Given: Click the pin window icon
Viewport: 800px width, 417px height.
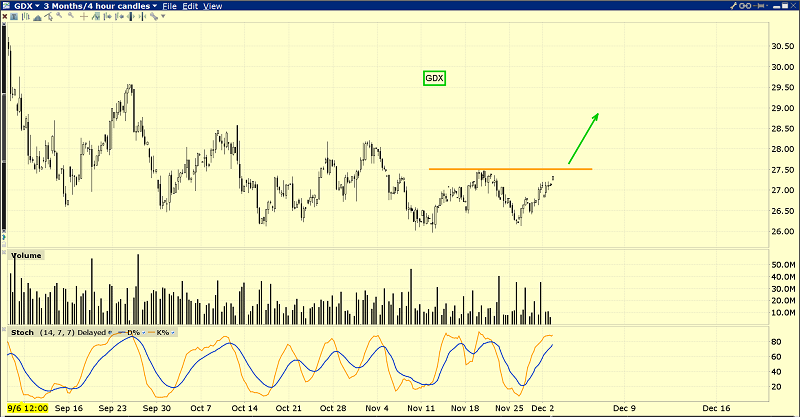Looking at the screenshot, I should point(758,6).
